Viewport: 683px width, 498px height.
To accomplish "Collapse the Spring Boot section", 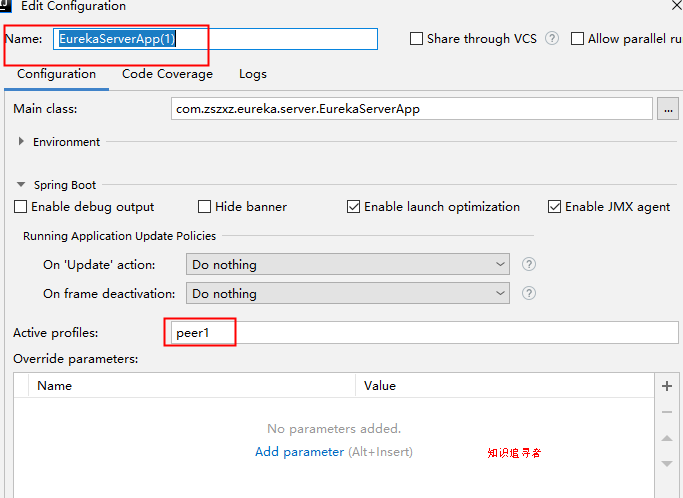I will (22, 185).
